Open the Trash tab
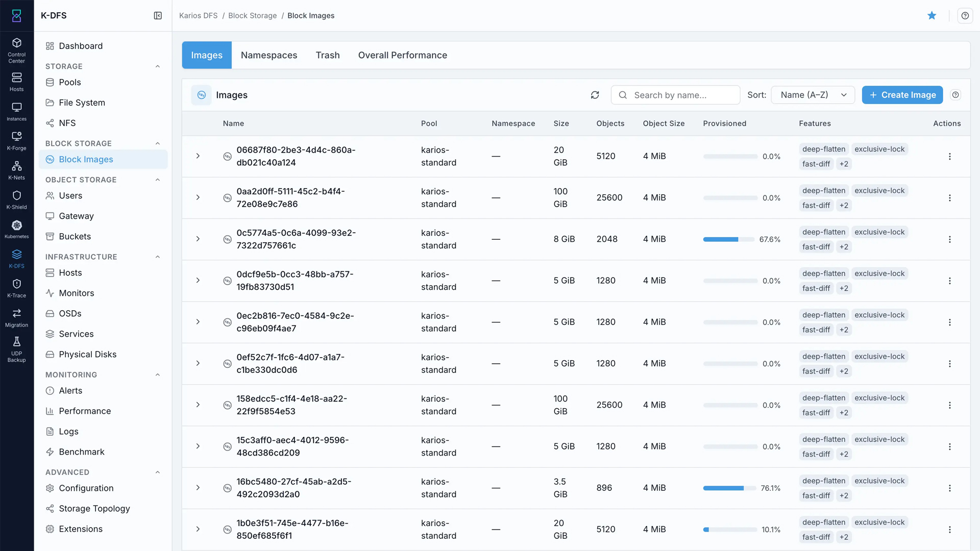Image resolution: width=980 pixels, height=551 pixels. [328, 55]
